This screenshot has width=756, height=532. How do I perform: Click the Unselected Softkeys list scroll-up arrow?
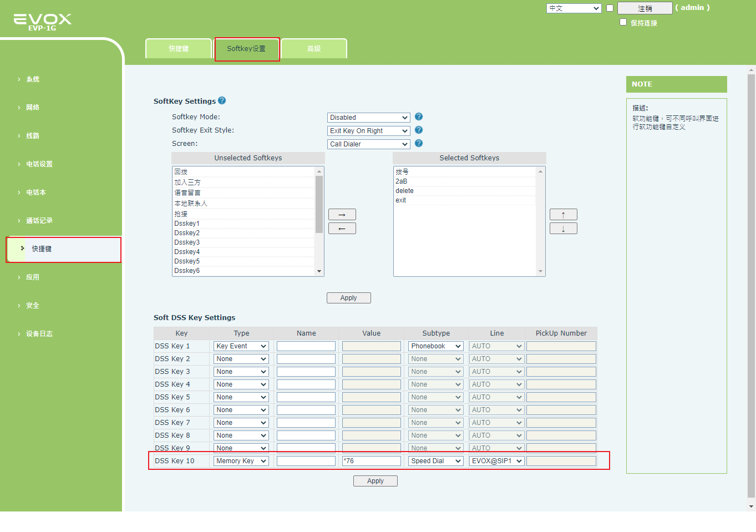pos(319,171)
